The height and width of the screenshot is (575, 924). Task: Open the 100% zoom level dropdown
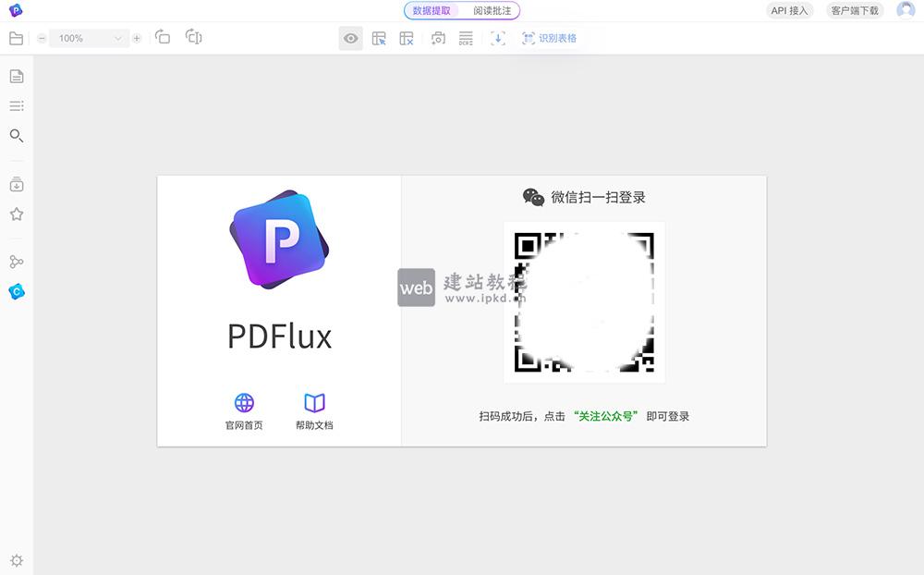tap(89, 38)
